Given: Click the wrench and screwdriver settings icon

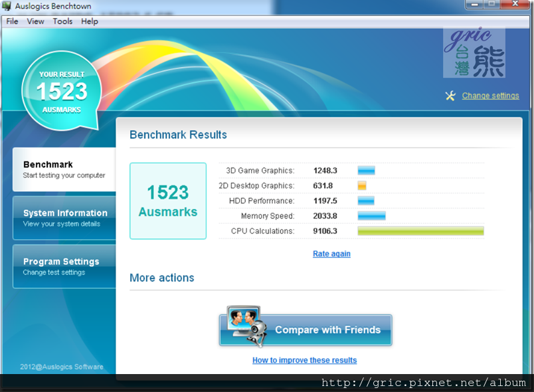Looking at the screenshot, I should pos(450,96).
